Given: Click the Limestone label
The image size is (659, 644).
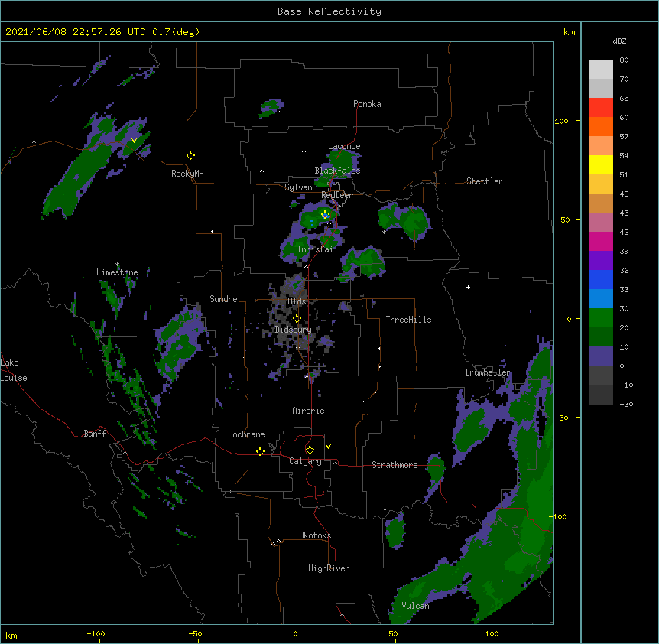Looking at the screenshot, I should coord(117,272).
